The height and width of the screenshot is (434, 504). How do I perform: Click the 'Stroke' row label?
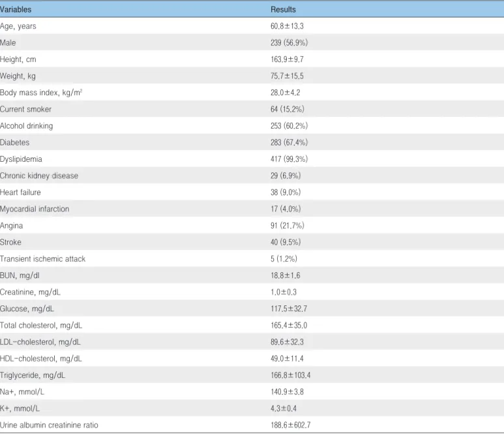click(10, 242)
